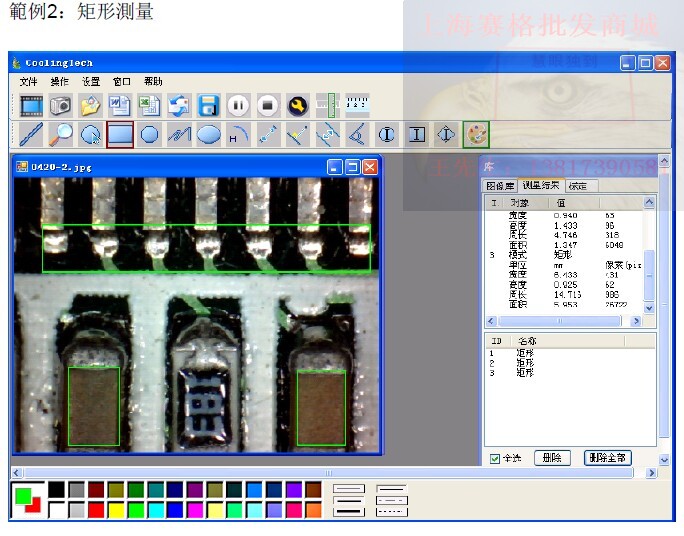Switch to the 测量结果 tab
This screenshot has width=684, height=536.
pyautogui.click(x=541, y=185)
